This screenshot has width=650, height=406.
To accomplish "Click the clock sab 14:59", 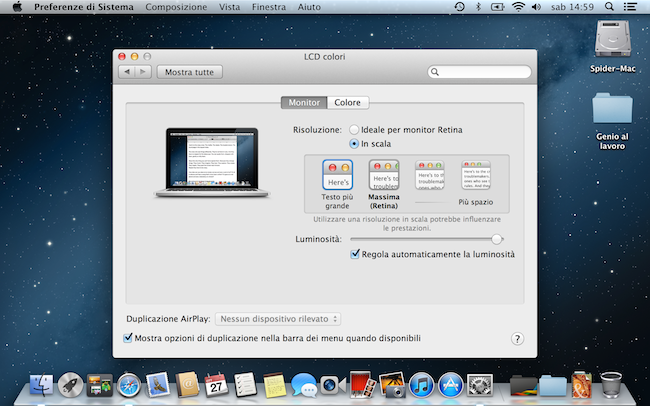I will point(572,7).
